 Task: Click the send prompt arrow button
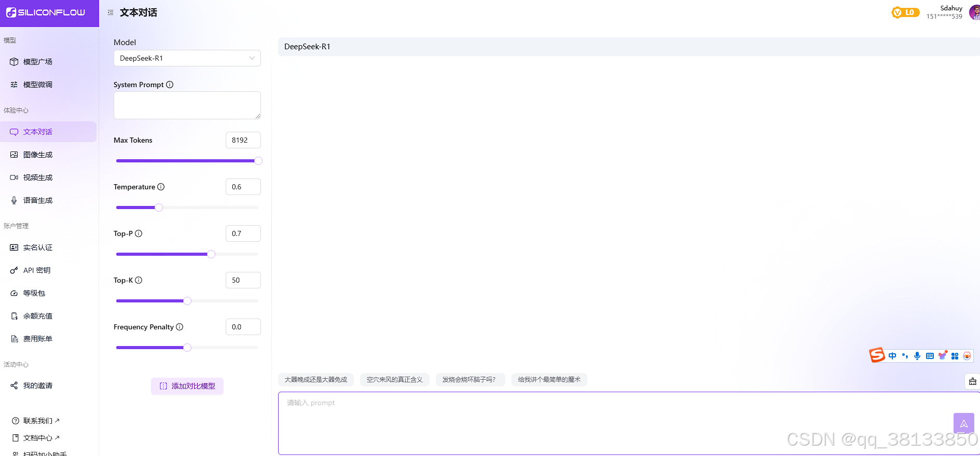coord(964,423)
